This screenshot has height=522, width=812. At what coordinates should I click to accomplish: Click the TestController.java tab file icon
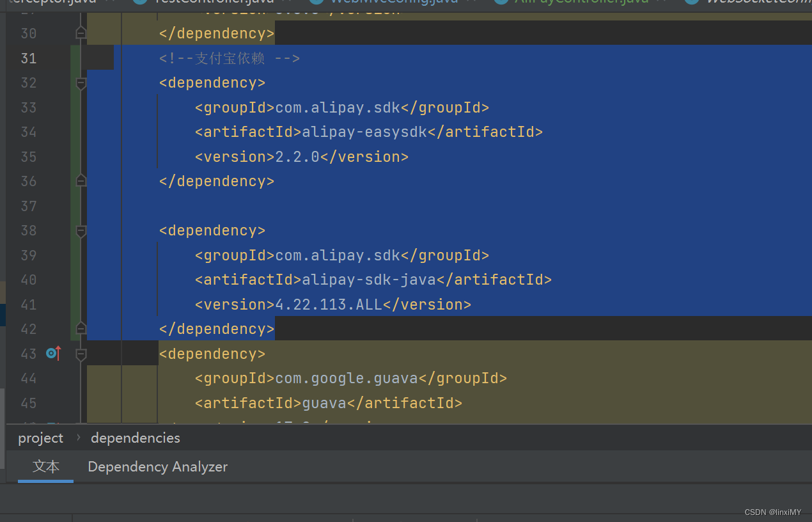[140, 2]
